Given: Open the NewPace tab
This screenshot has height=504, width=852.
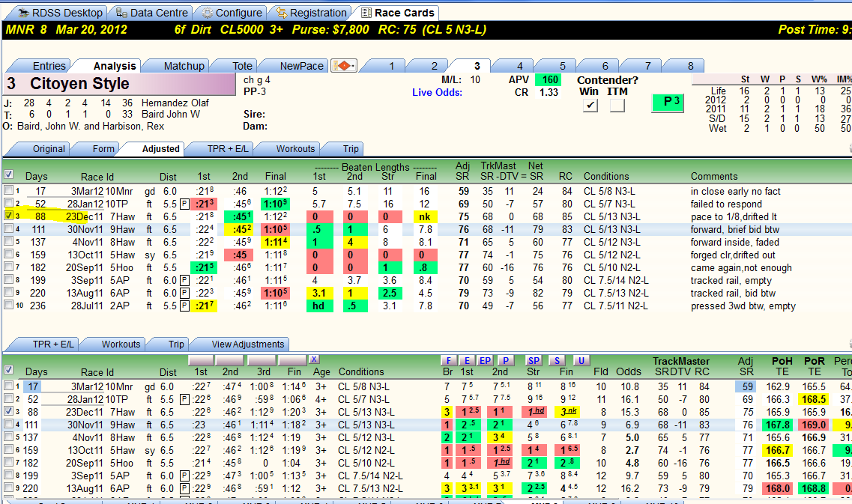Looking at the screenshot, I should pos(301,66).
